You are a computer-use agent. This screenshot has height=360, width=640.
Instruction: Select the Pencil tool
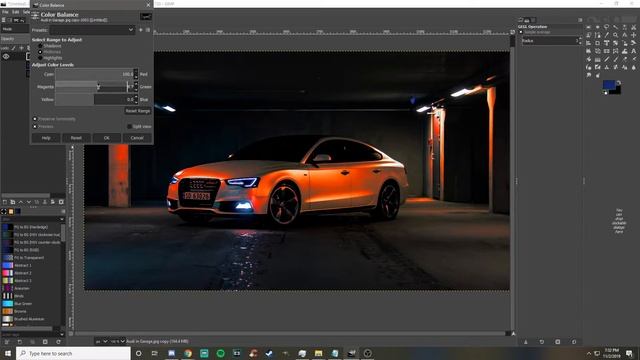coord(607,59)
